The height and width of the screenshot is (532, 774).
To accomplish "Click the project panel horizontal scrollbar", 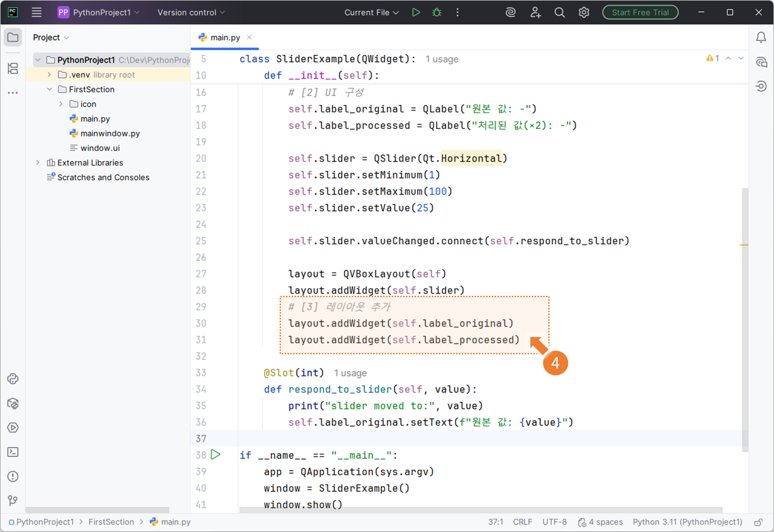I will pos(97,510).
